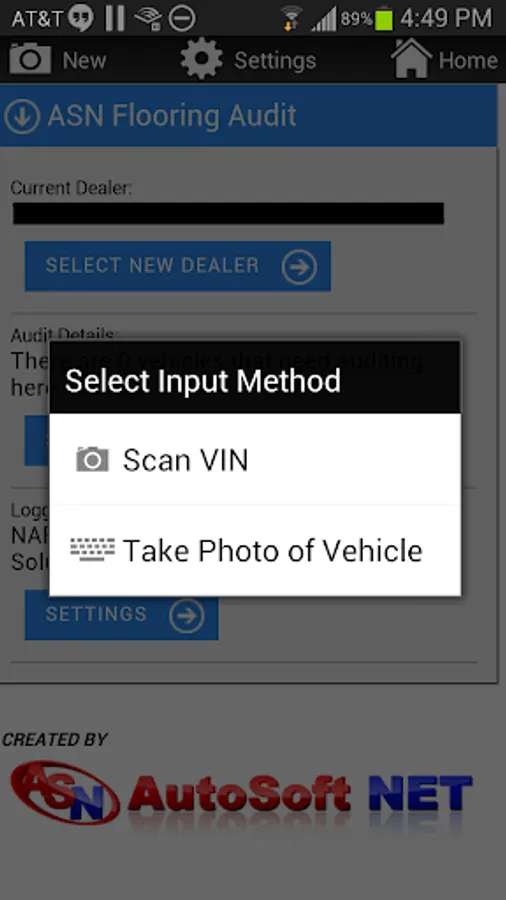The width and height of the screenshot is (506, 900).
Task: Tap the down-arrow circle beside ASN Flooring Audit
Action: pyautogui.click(x=22, y=116)
